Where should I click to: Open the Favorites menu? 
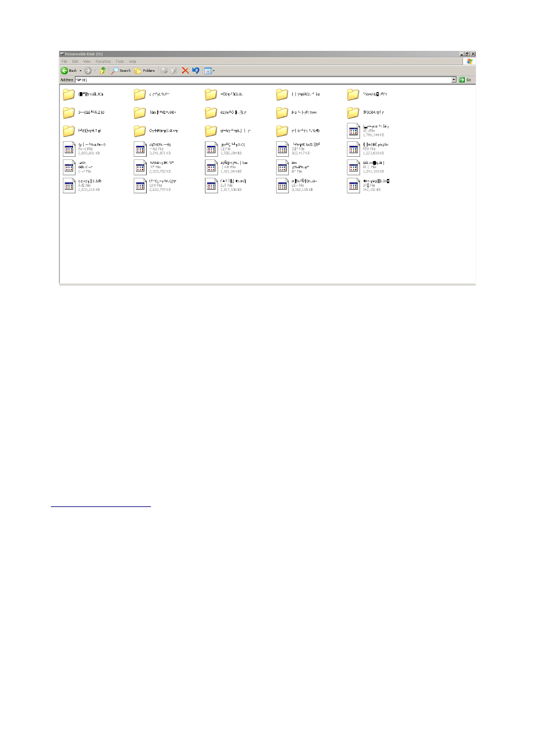point(103,62)
